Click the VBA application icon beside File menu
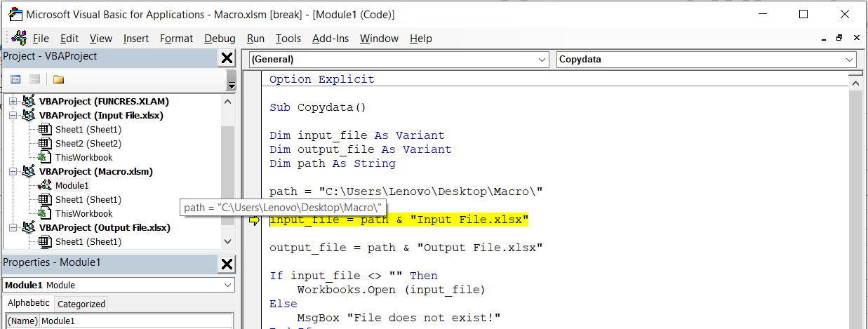 pyautogui.click(x=19, y=38)
